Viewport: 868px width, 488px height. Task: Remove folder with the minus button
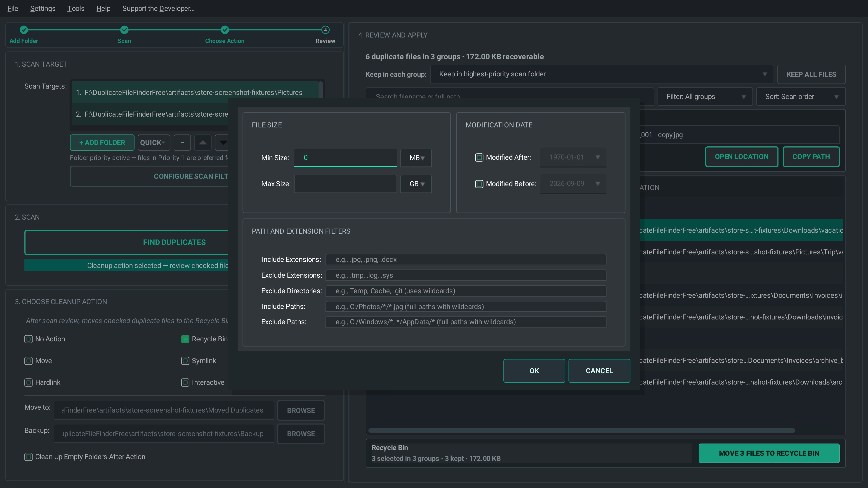coord(182,143)
